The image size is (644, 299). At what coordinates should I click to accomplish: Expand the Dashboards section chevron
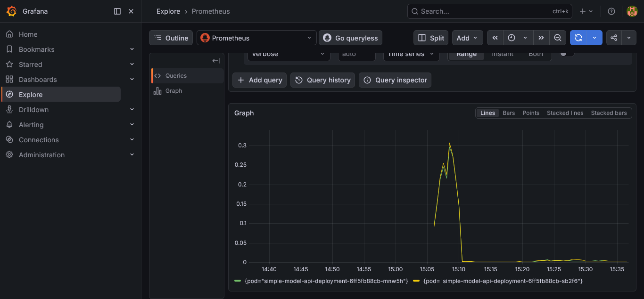(132, 80)
